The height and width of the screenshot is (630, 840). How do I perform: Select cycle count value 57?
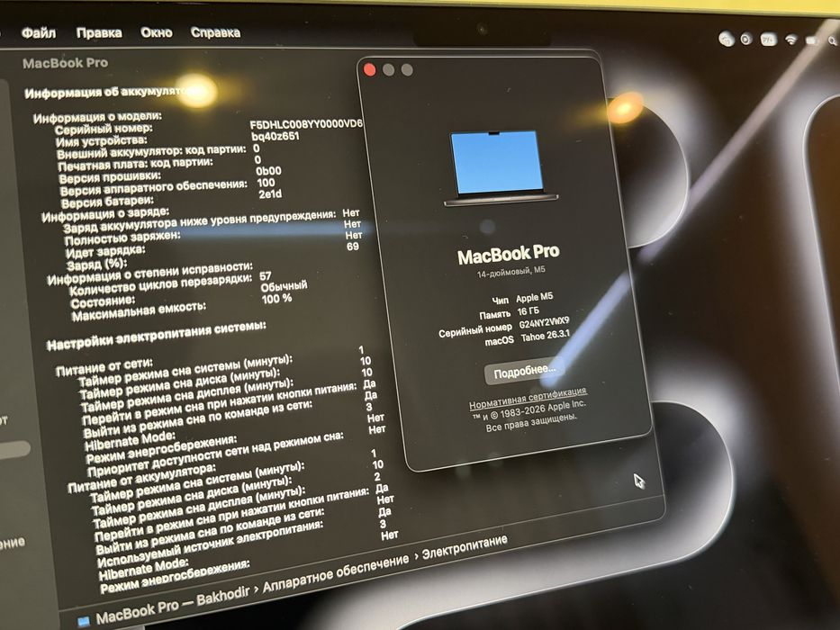tap(266, 276)
